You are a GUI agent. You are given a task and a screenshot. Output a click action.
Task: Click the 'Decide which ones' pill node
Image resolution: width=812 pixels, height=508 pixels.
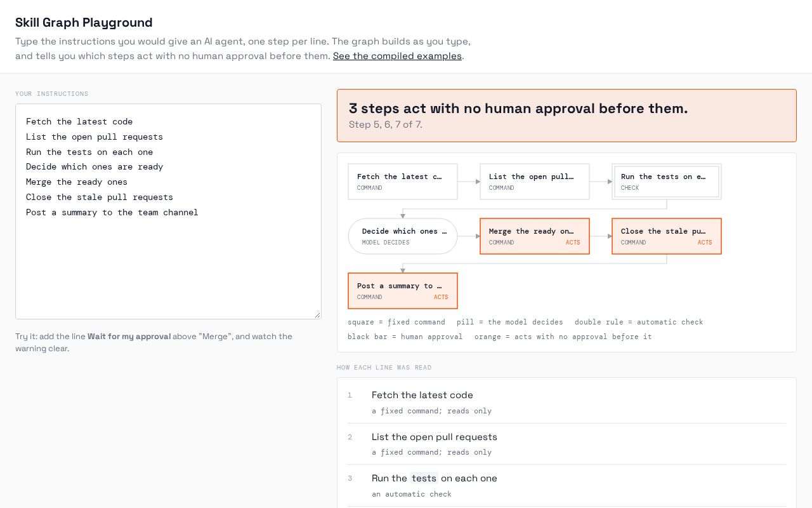[403, 236]
